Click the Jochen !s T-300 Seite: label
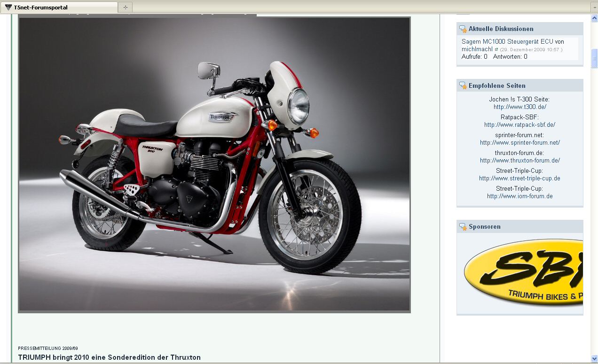598x364 pixels. tap(519, 100)
